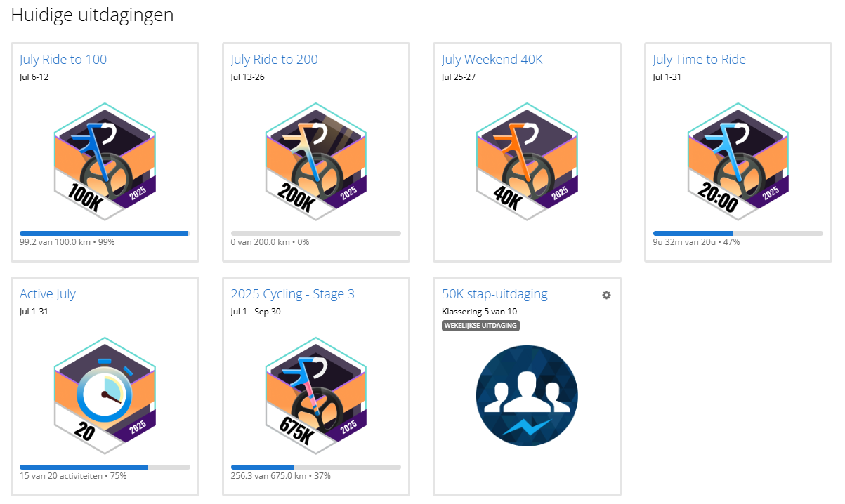Click the 47% Time to Ride progress bar

[x=738, y=233]
